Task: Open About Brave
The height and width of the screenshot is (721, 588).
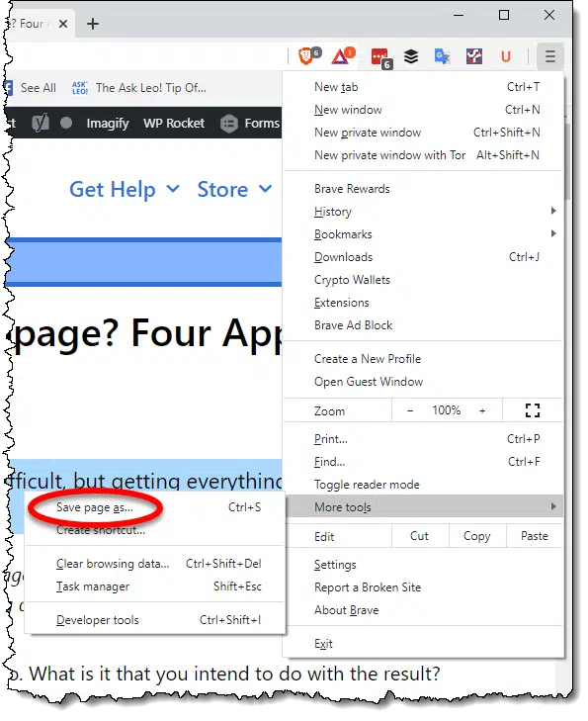Action: coord(423,610)
